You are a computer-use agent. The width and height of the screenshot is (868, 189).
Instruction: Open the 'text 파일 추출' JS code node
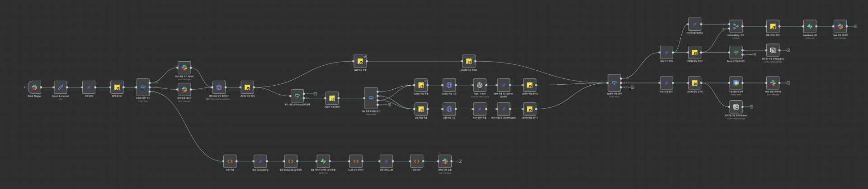(x=360, y=61)
